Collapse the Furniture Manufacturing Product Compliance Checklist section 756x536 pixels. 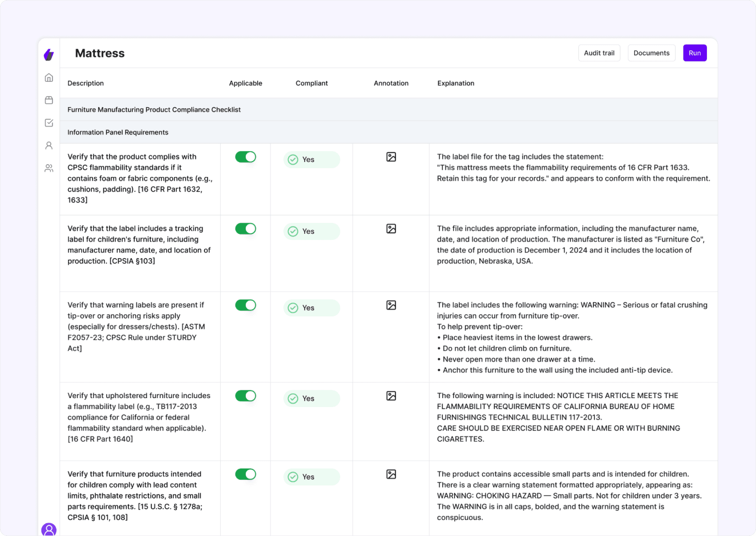click(154, 109)
